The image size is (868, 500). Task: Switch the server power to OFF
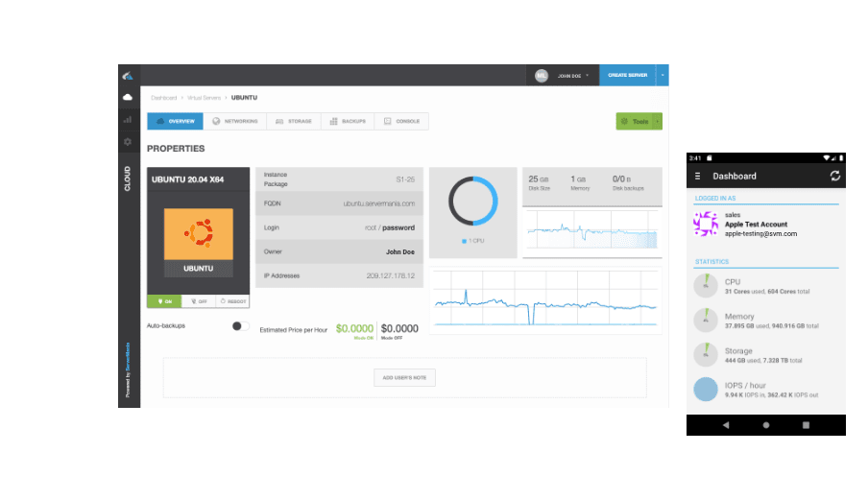click(198, 301)
